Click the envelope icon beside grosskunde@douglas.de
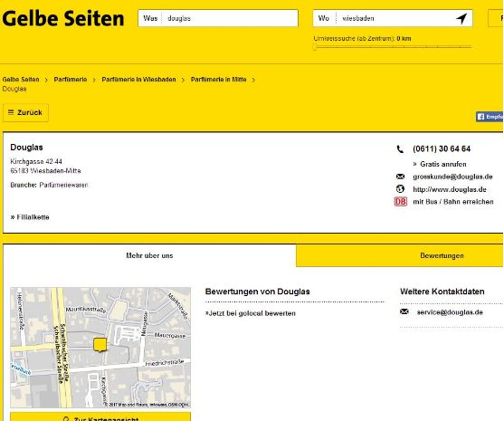 point(400,177)
